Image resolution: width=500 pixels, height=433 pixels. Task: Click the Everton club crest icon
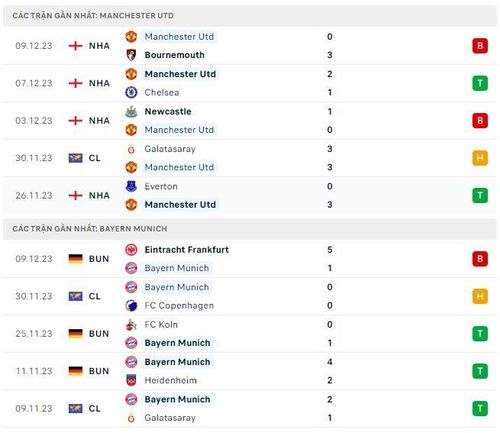pos(131,186)
